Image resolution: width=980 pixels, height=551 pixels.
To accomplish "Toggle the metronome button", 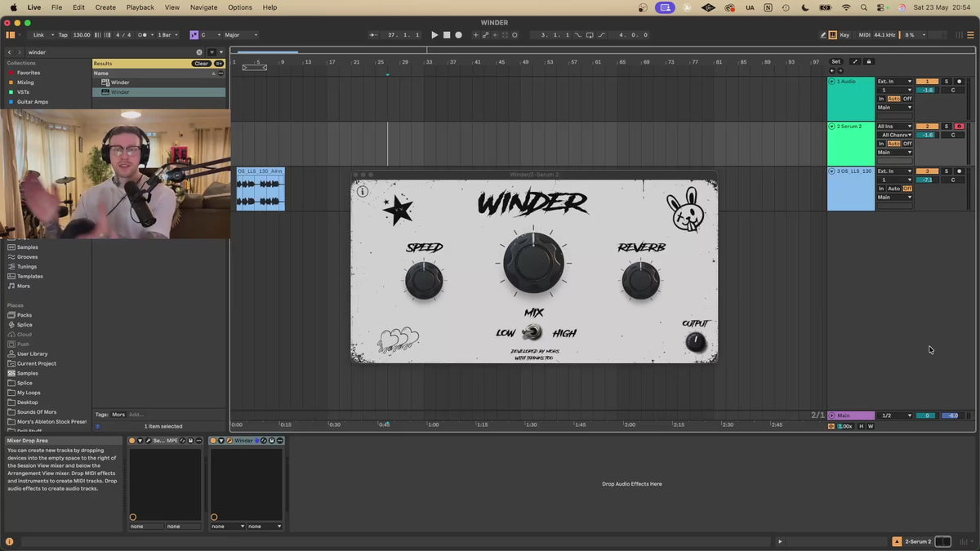I will [x=144, y=35].
